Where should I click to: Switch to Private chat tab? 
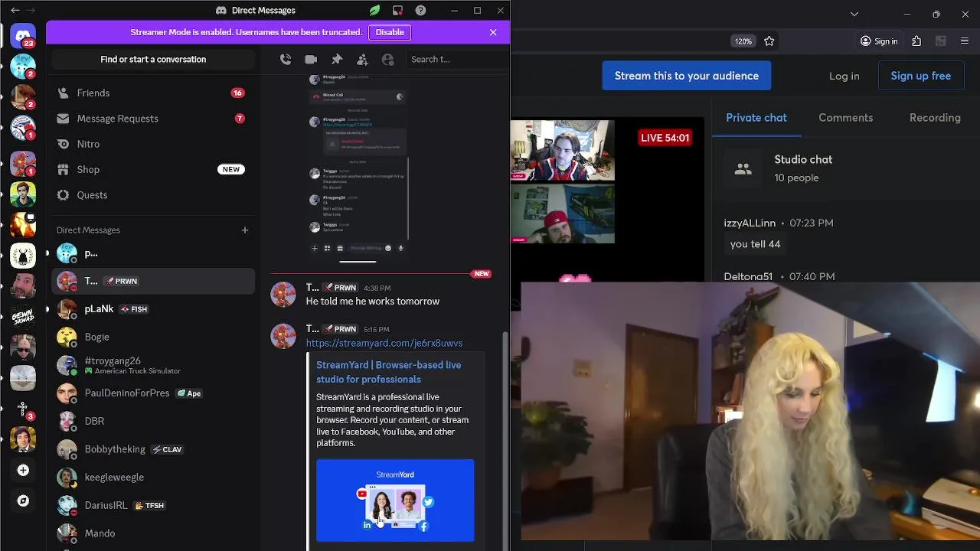tap(756, 117)
